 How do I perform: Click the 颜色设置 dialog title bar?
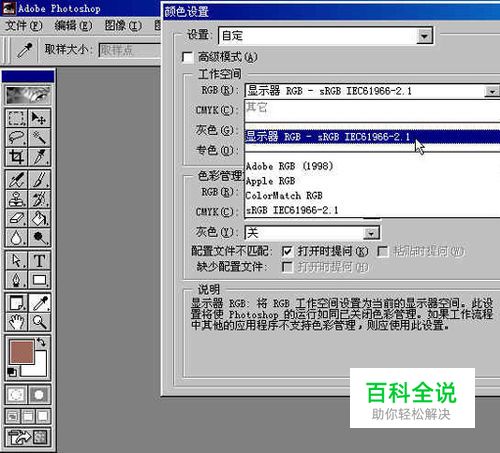(331, 12)
